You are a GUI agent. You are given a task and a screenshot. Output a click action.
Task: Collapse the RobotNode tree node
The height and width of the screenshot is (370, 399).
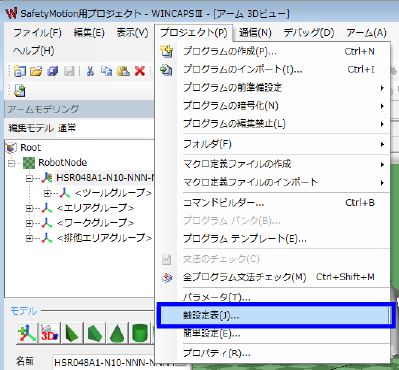(x=12, y=163)
